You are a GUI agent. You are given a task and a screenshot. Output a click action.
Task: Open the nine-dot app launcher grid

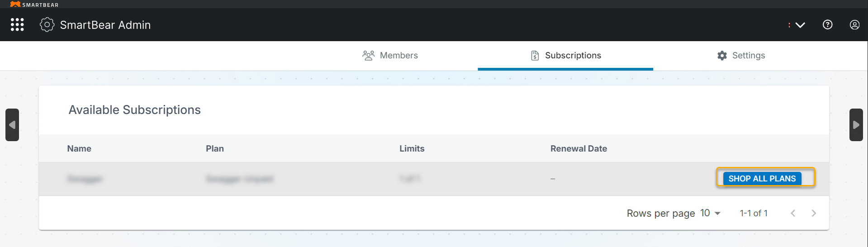pos(17,24)
